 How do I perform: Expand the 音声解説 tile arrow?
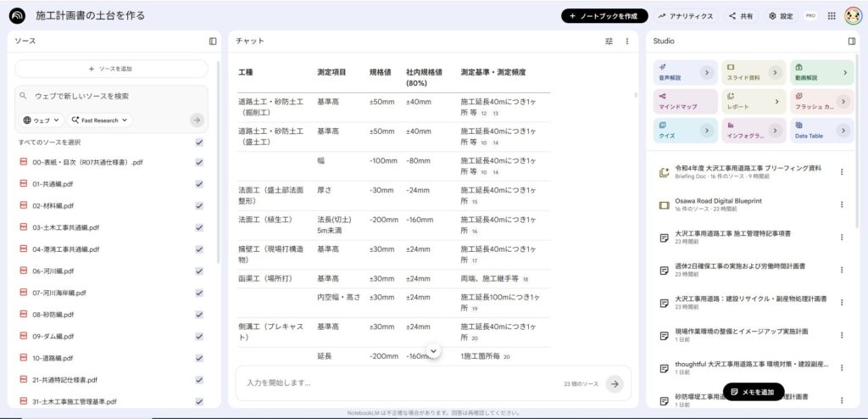[x=705, y=74]
